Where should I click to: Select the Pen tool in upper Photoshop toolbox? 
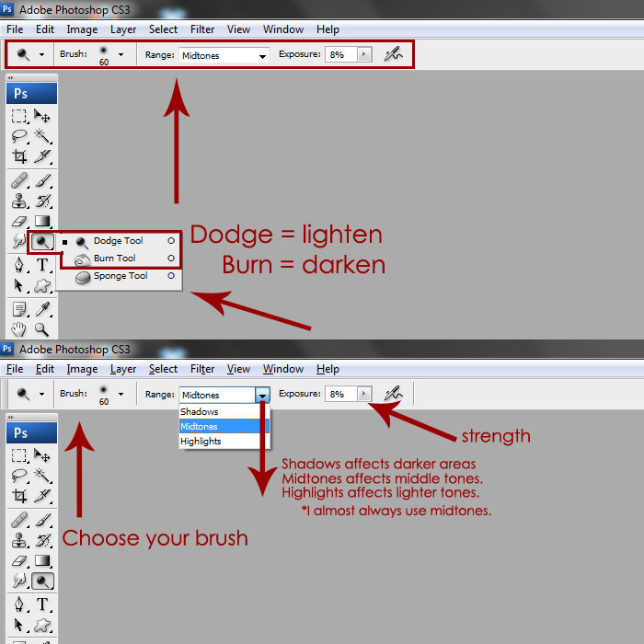point(19,265)
